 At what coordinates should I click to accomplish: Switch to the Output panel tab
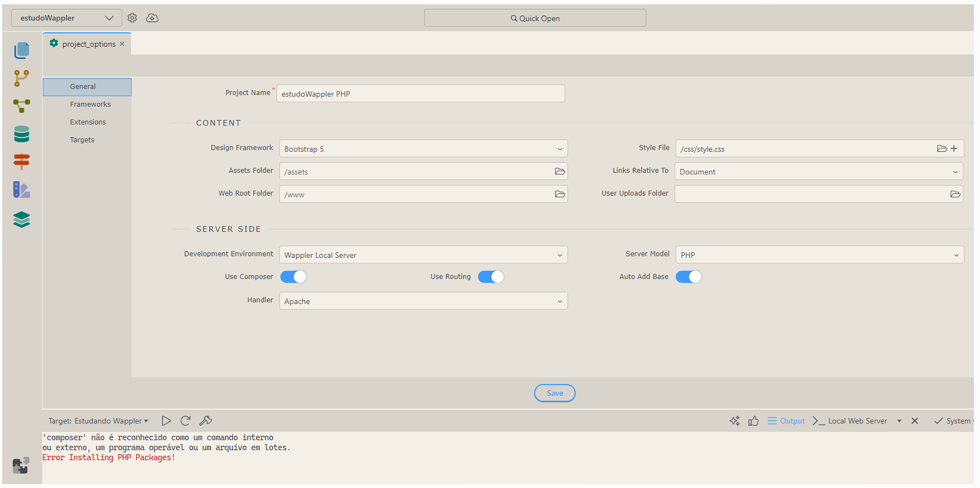(x=786, y=421)
